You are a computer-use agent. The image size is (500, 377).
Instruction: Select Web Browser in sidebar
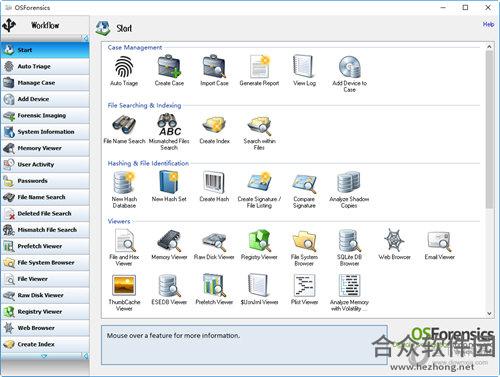pyautogui.click(x=45, y=328)
